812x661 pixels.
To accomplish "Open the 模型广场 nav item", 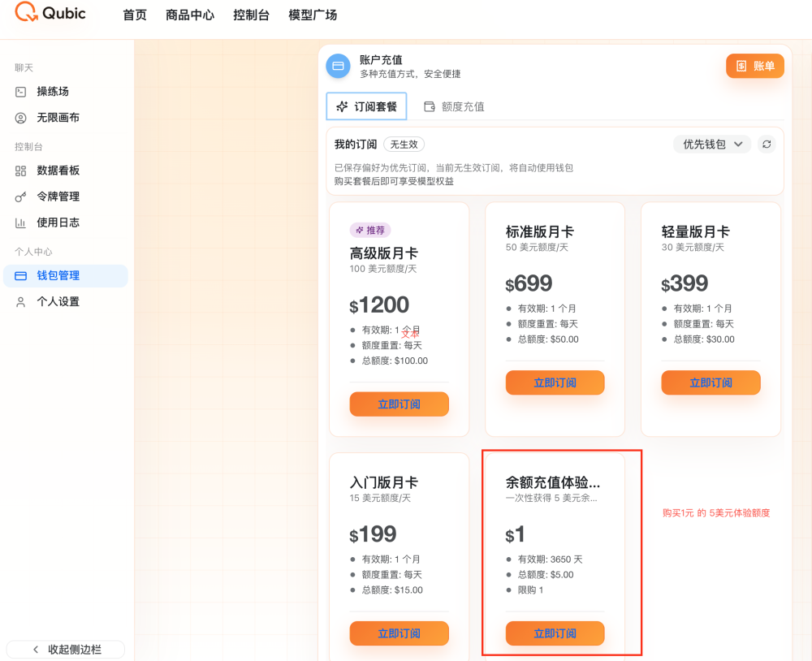I will (313, 15).
